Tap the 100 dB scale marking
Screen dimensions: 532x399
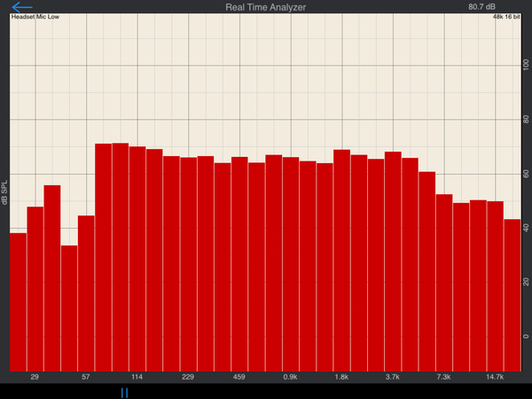(x=526, y=65)
